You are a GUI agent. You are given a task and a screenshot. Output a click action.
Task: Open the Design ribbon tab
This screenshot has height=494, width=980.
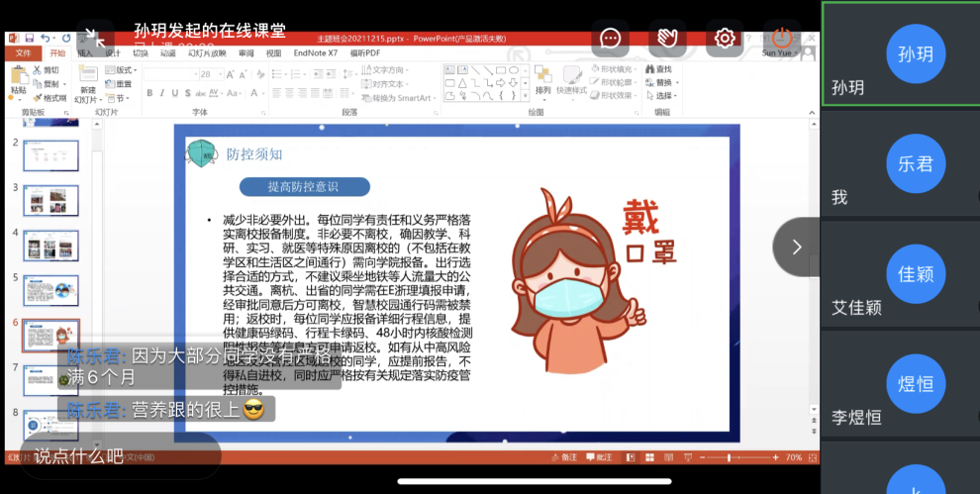tap(113, 53)
